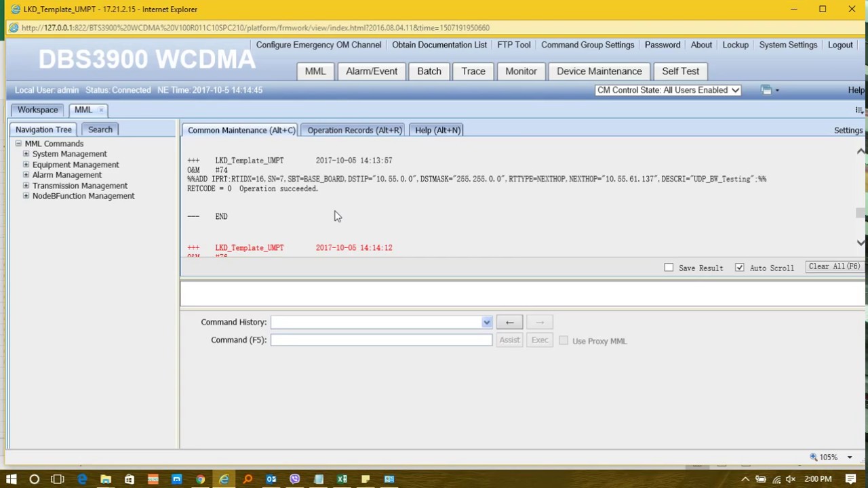868x488 pixels.
Task: Click Settings in output panel header
Action: click(848, 130)
